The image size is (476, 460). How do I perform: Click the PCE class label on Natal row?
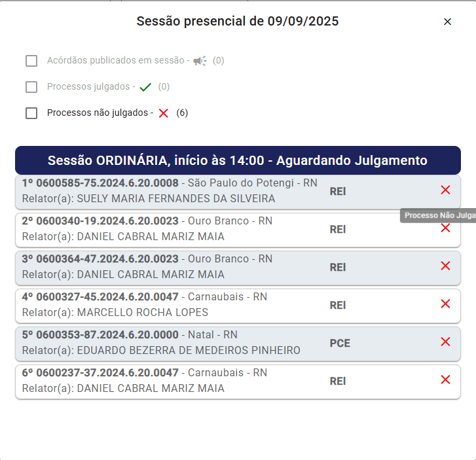[x=340, y=343]
